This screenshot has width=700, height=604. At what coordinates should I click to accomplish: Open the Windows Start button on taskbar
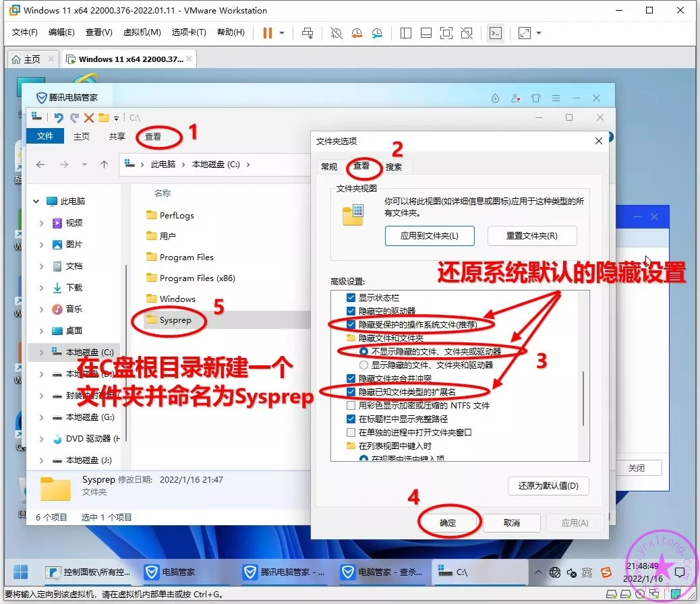pyautogui.click(x=20, y=572)
